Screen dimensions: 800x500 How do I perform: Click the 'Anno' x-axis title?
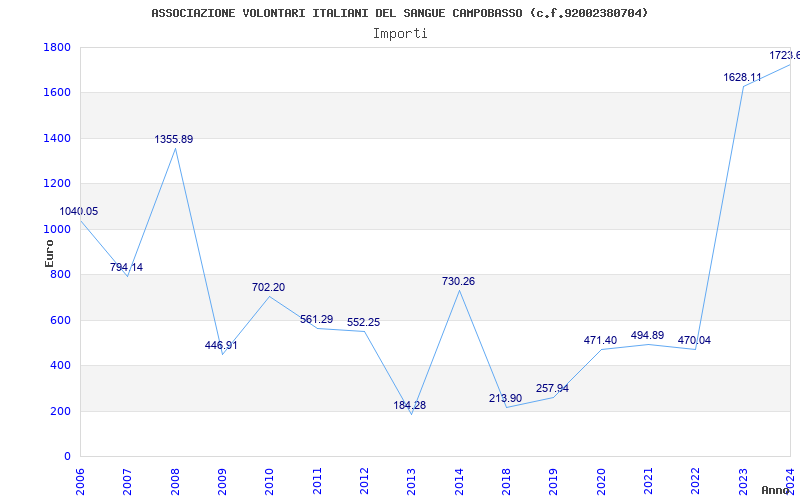tap(776, 490)
